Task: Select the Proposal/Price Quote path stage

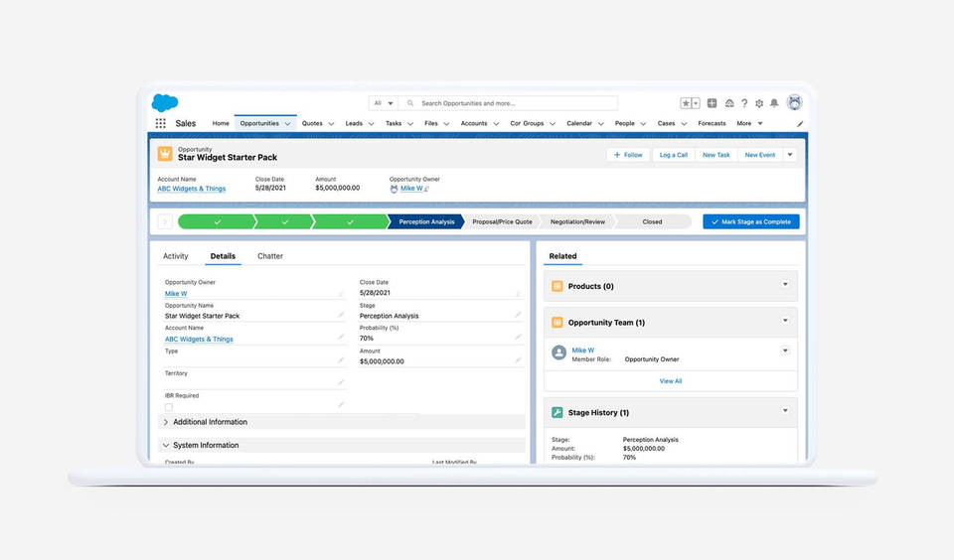Action: click(x=502, y=222)
